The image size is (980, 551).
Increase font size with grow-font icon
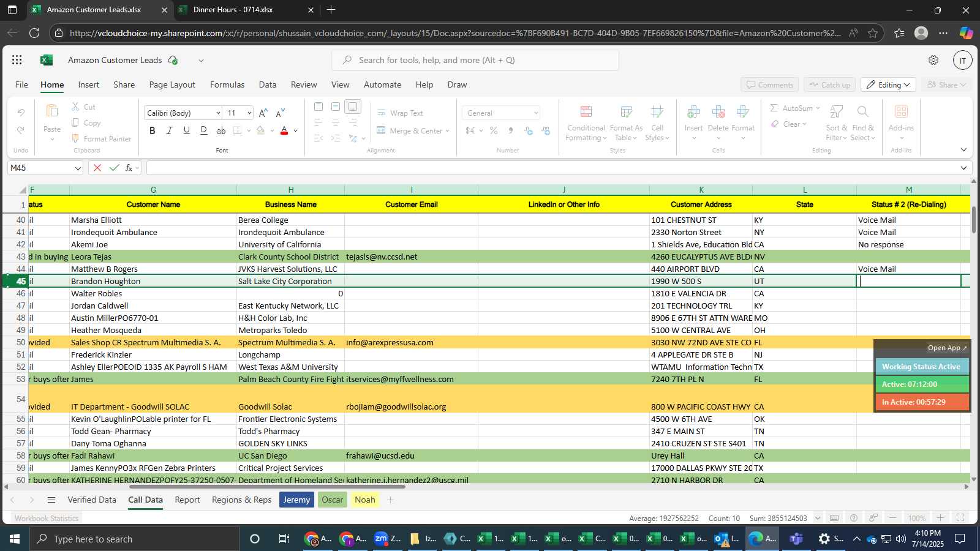pos(263,113)
